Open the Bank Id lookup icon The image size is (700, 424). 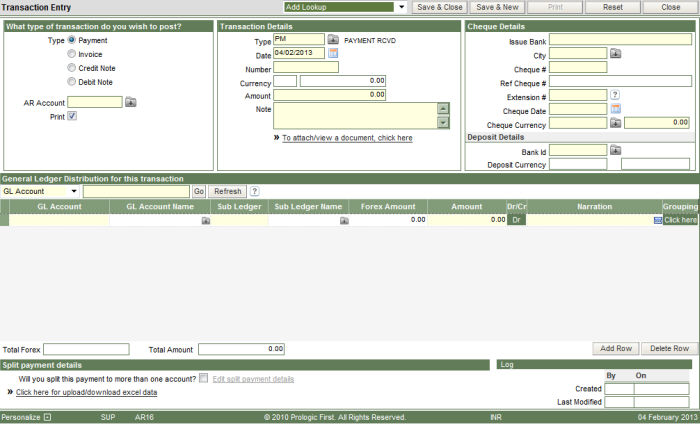pos(615,151)
